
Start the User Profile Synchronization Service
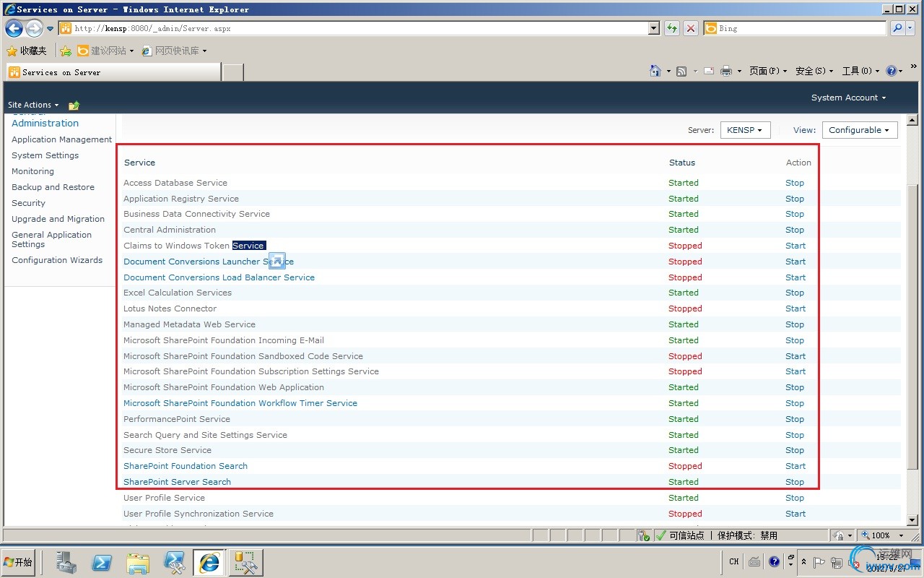pyautogui.click(x=796, y=514)
